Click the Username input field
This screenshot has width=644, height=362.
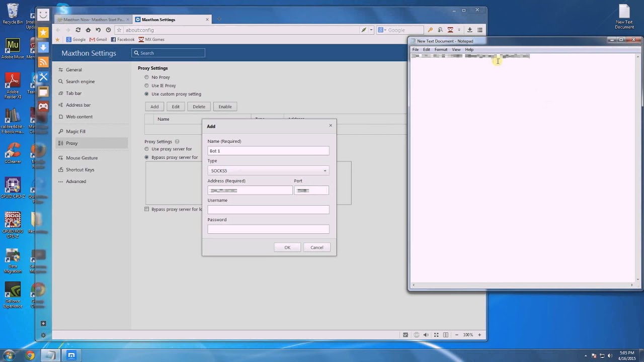[x=268, y=210]
